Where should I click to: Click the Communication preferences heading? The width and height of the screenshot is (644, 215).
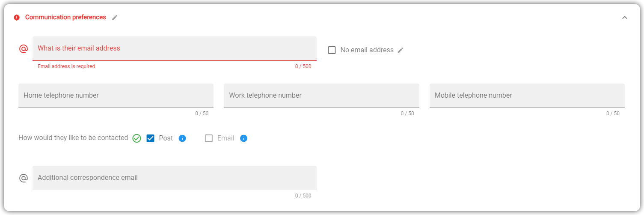(x=65, y=18)
